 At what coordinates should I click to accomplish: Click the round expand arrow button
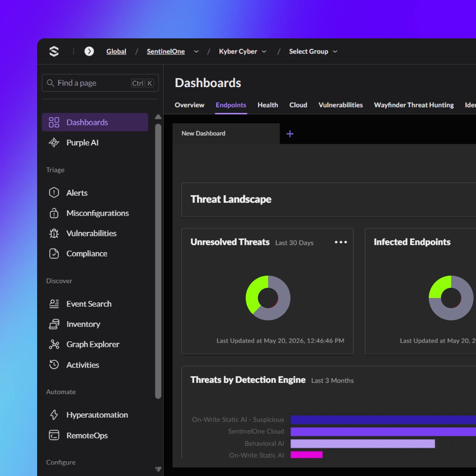tap(89, 51)
